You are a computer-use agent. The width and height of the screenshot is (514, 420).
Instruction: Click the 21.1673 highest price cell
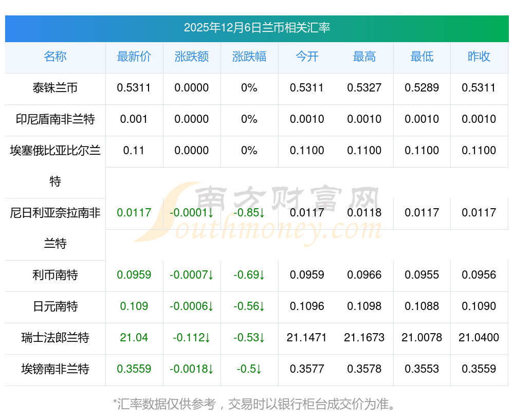pos(364,338)
